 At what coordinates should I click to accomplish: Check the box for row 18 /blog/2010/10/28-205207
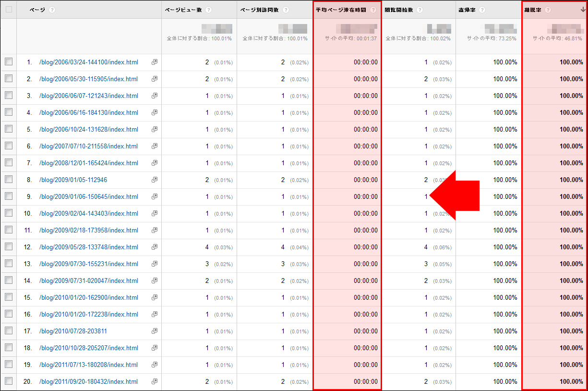tap(9, 347)
